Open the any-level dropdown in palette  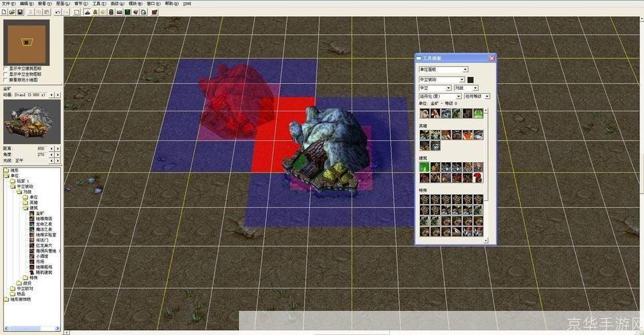477,96
